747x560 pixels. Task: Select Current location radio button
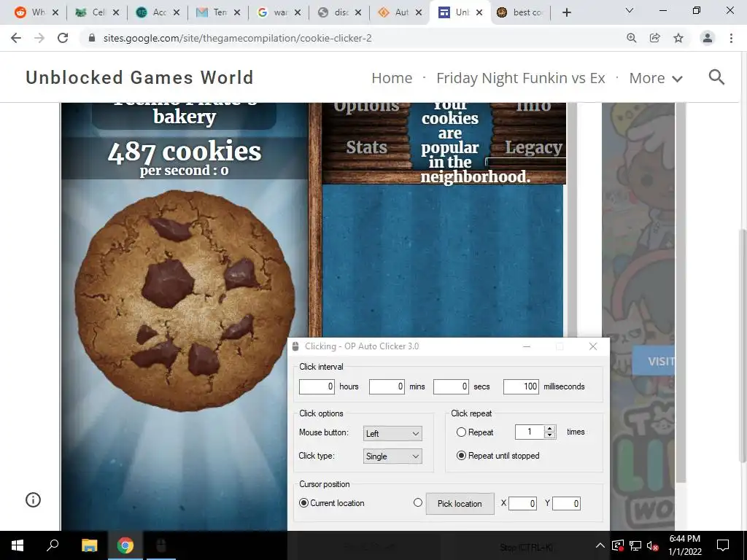click(x=303, y=503)
